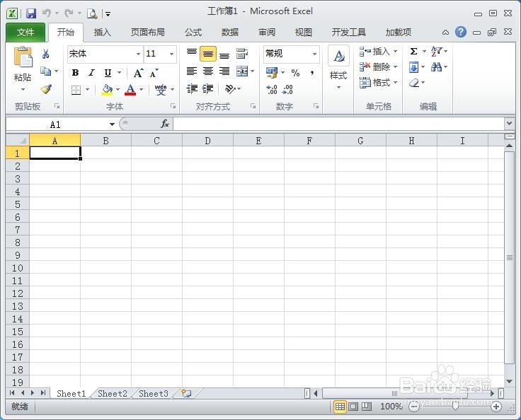Open the font name 宋体 dropdown
The image size is (521, 420).
(138, 54)
